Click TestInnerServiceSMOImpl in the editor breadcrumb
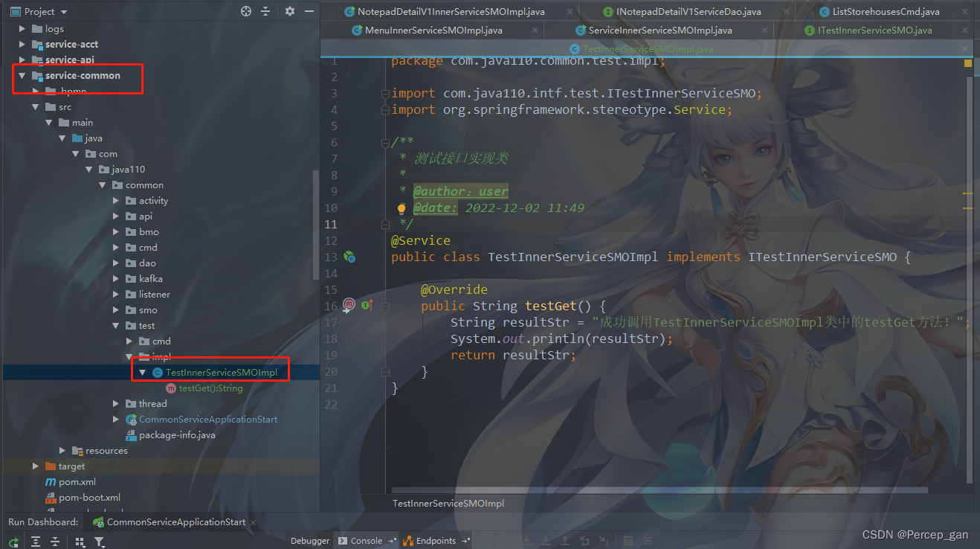Image resolution: width=980 pixels, height=549 pixels. coord(448,504)
